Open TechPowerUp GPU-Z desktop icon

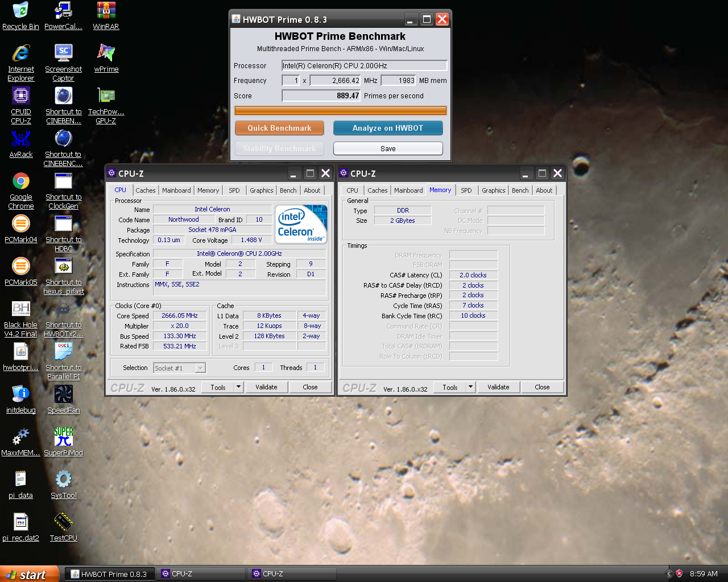tap(106, 105)
